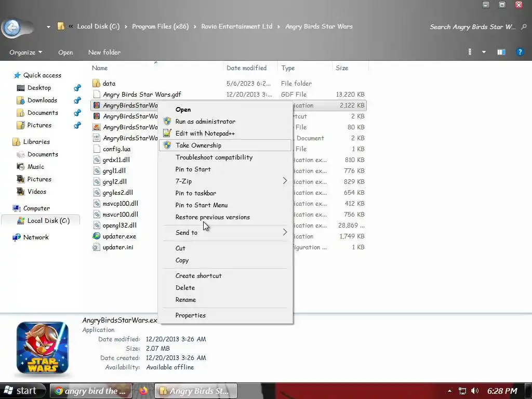532x399 pixels.
Task: Open Pictures under Quick access
Action: pos(39,125)
